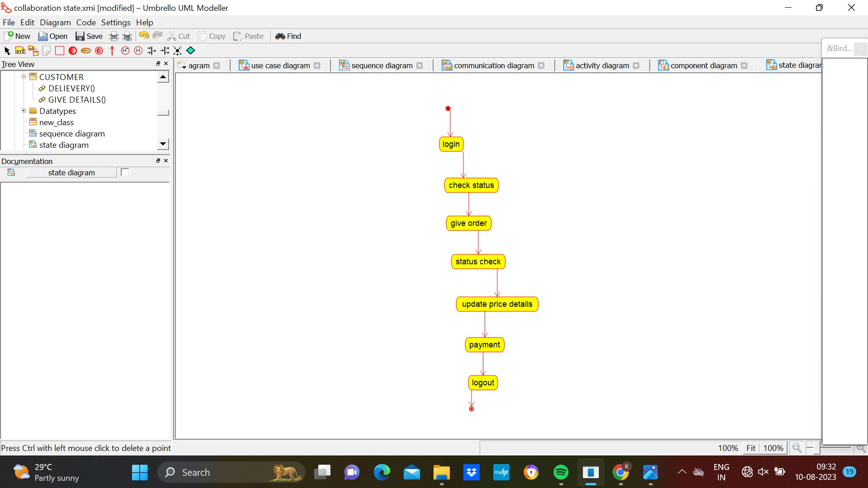Image resolution: width=868 pixels, height=488 pixels.
Task: Toggle the Documentation panel checkbox
Action: 125,172
